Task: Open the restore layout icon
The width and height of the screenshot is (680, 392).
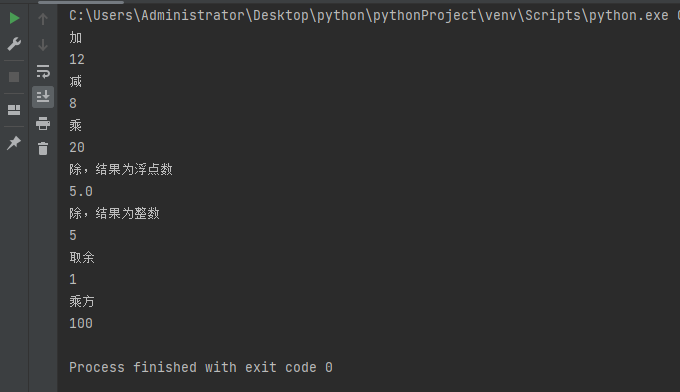Action: click(x=14, y=110)
